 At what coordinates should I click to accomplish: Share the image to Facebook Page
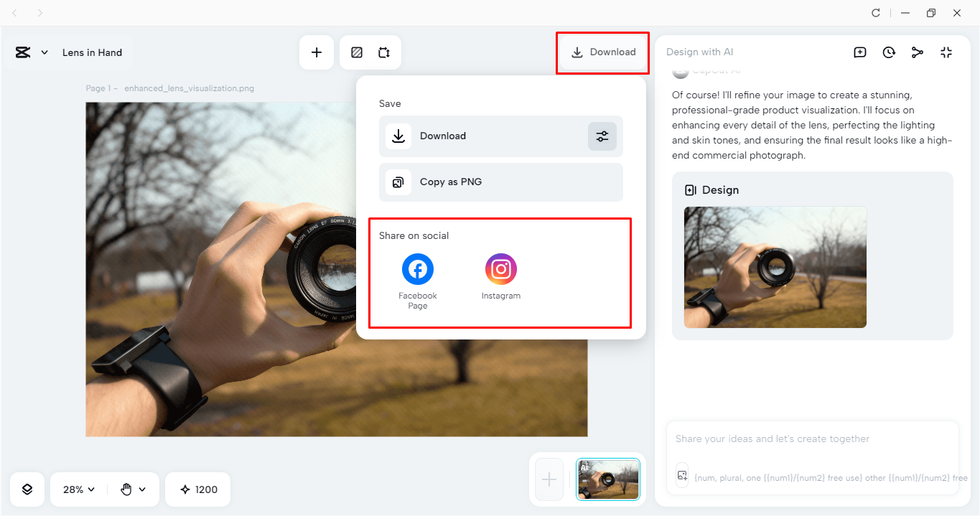tap(417, 268)
